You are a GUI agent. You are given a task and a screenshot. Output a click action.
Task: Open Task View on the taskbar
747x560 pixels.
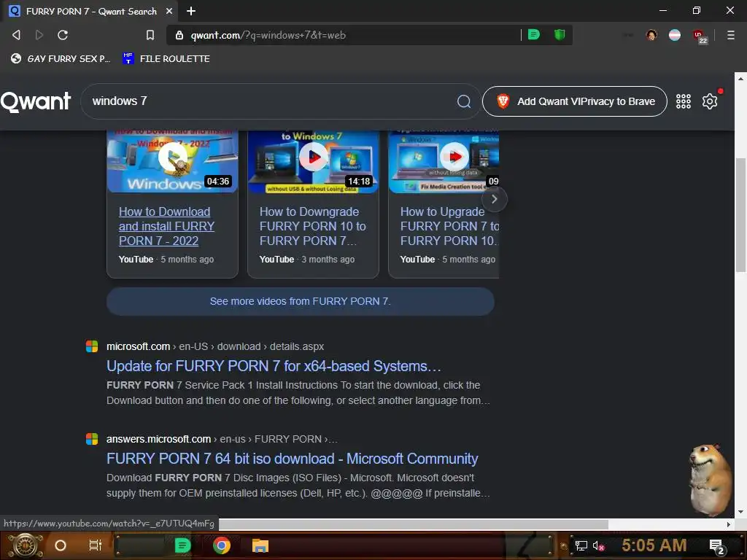pos(96,545)
